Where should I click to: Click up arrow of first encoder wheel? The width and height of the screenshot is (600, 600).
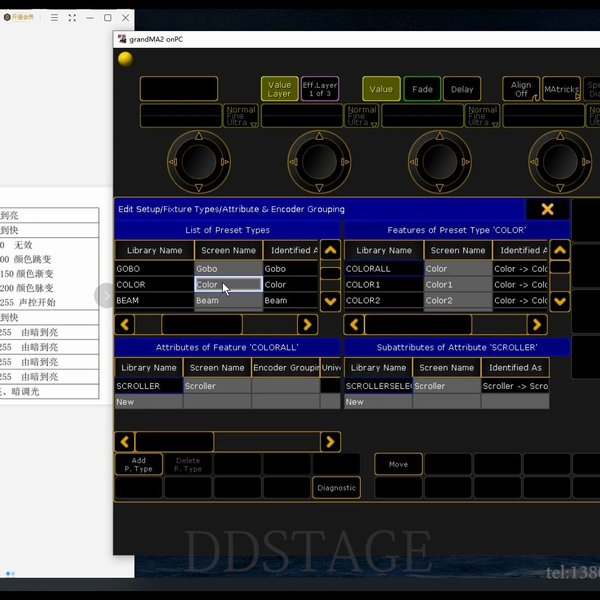[x=199, y=136]
